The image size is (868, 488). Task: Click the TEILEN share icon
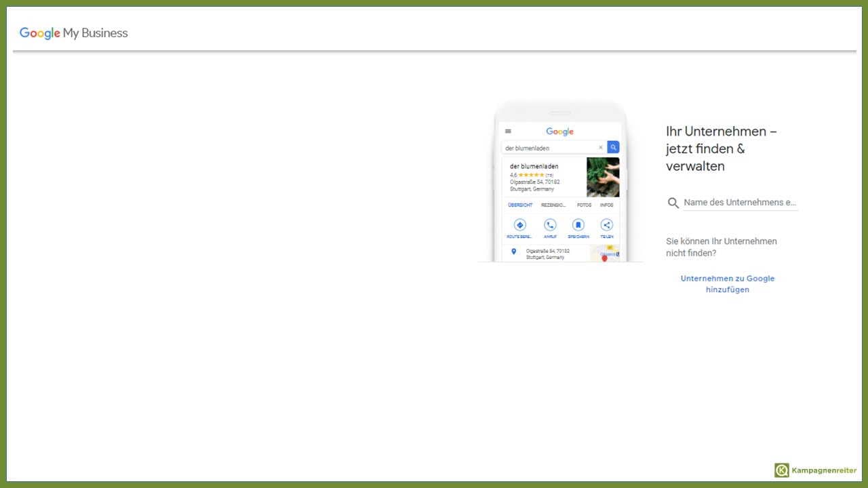(606, 224)
